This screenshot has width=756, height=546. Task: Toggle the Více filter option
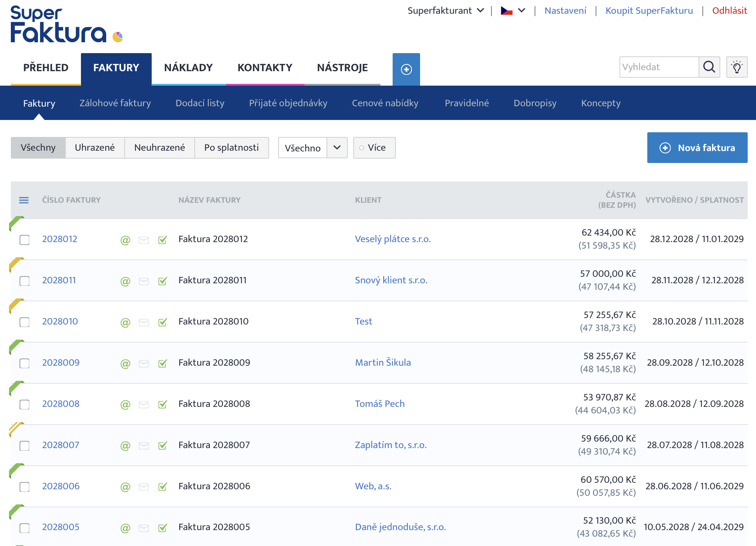pyautogui.click(x=374, y=147)
